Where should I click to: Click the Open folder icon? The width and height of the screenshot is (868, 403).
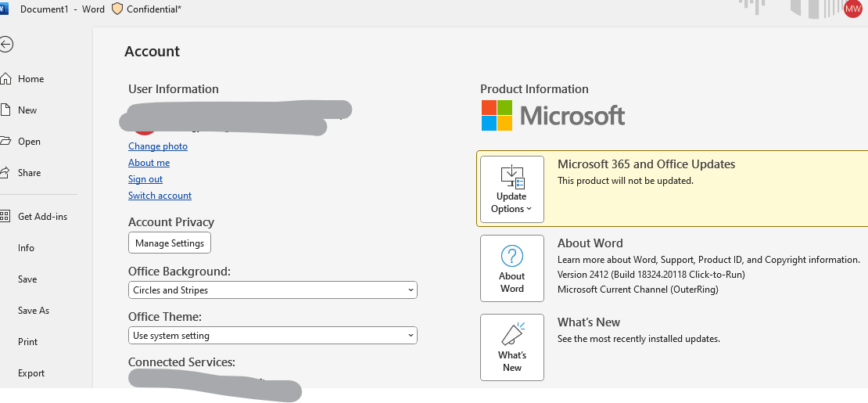tap(5, 142)
